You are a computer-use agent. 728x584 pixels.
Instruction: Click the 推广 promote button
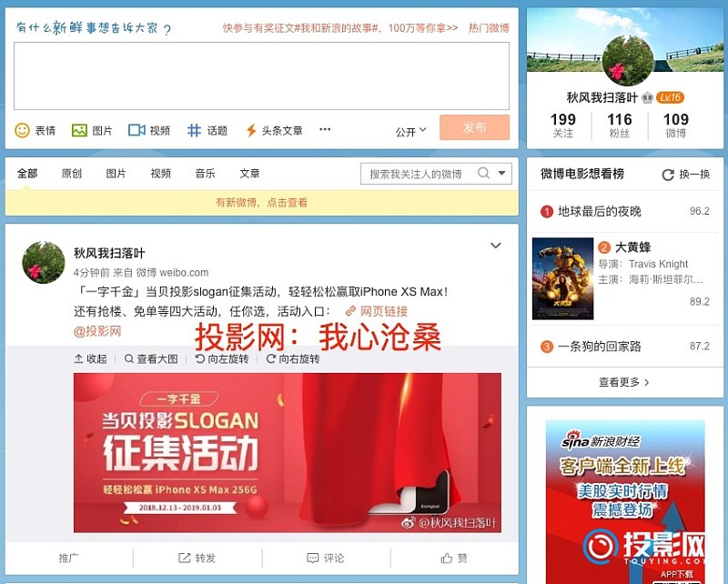(x=69, y=558)
